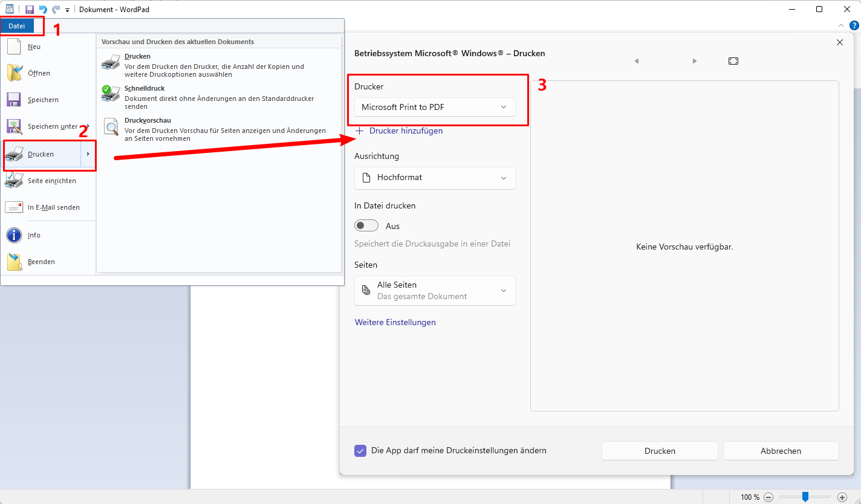The width and height of the screenshot is (861, 504).
Task: Toggle the app may change print settings checkbox
Action: [360, 451]
